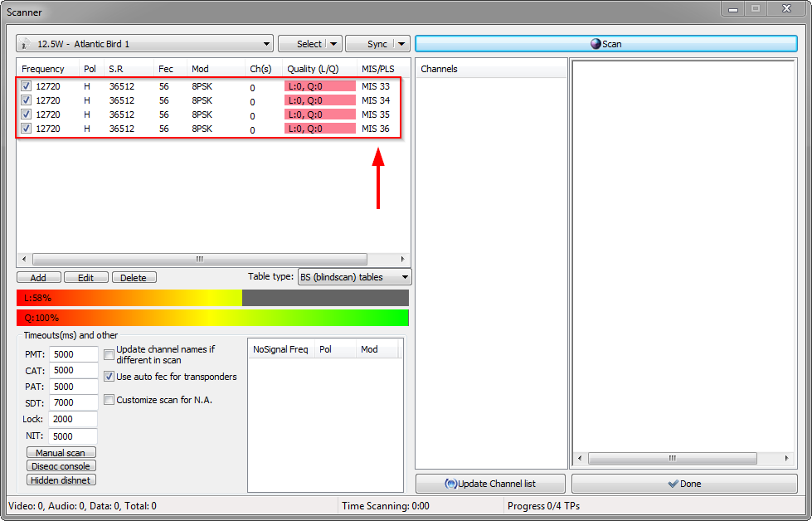Screen dimensions: 812x521
Task: Click the MIS 36 cell
Action: pyautogui.click(x=376, y=129)
